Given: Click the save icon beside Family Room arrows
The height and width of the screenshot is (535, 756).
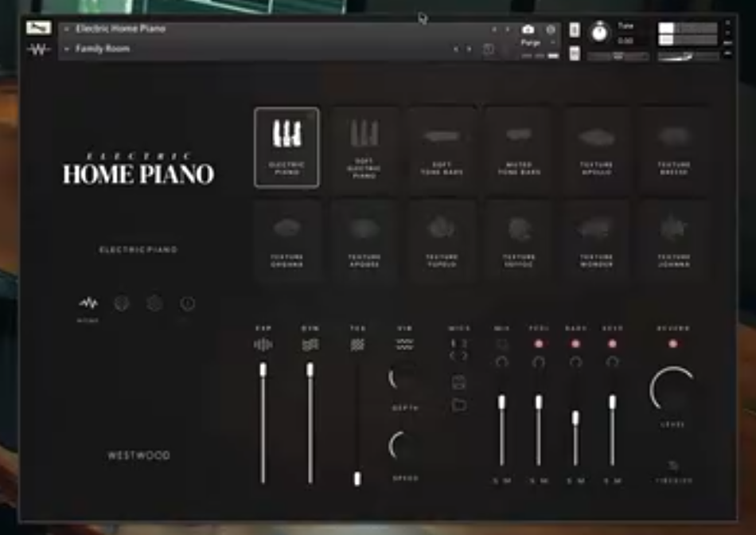Looking at the screenshot, I should coord(489,49).
